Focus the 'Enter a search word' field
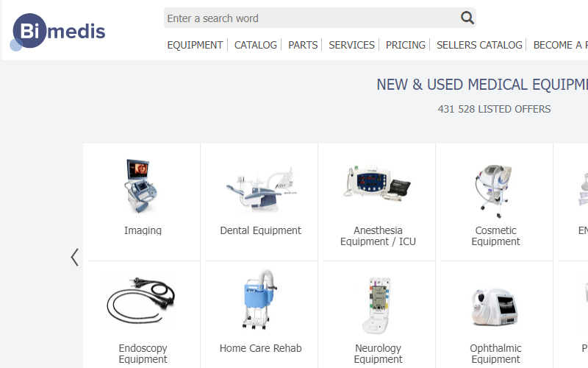 [311, 18]
